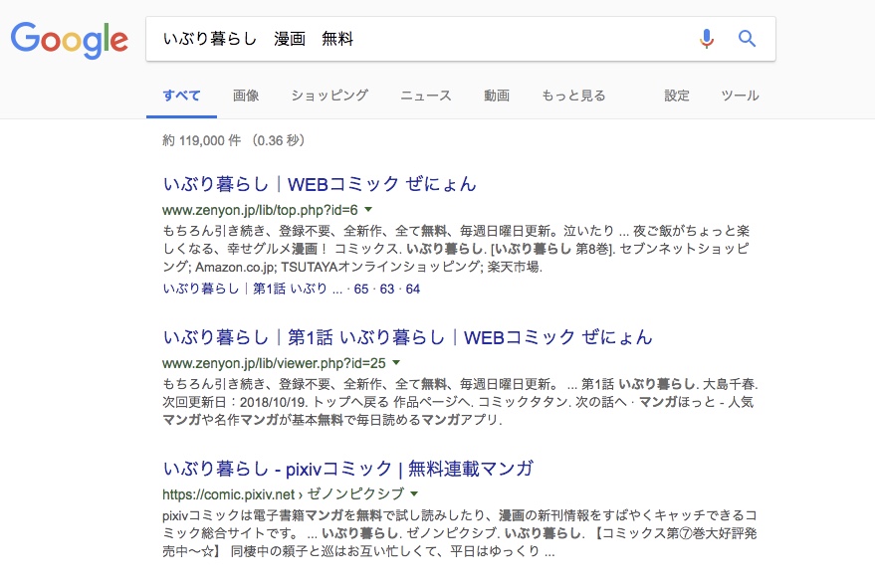Select the すべて tab
875x588 pixels.
181,96
